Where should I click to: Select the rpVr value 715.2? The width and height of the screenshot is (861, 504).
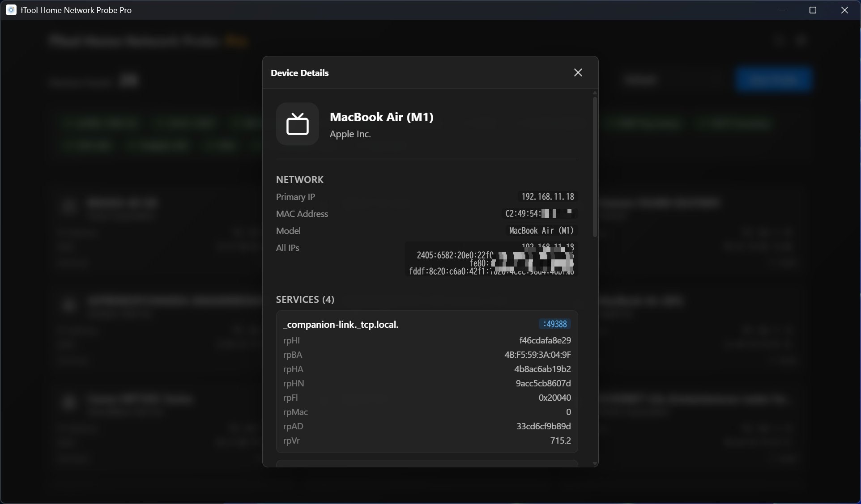click(x=560, y=441)
